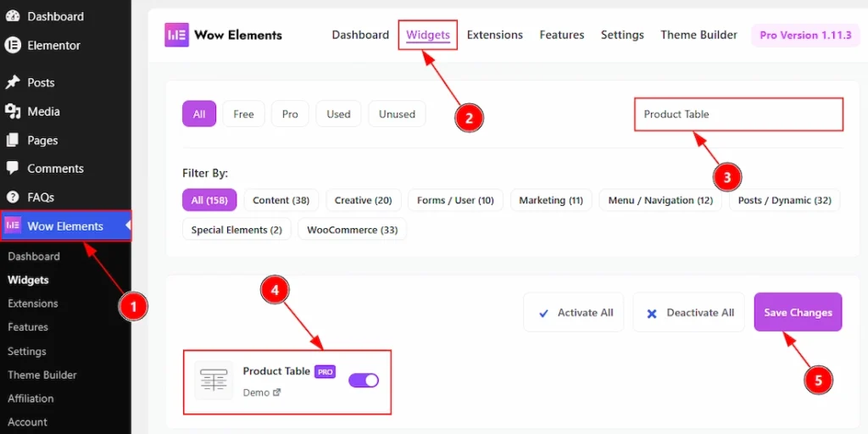Screen dimensions: 868x434
Task: Filter by Content (38) category
Action: 281,200
